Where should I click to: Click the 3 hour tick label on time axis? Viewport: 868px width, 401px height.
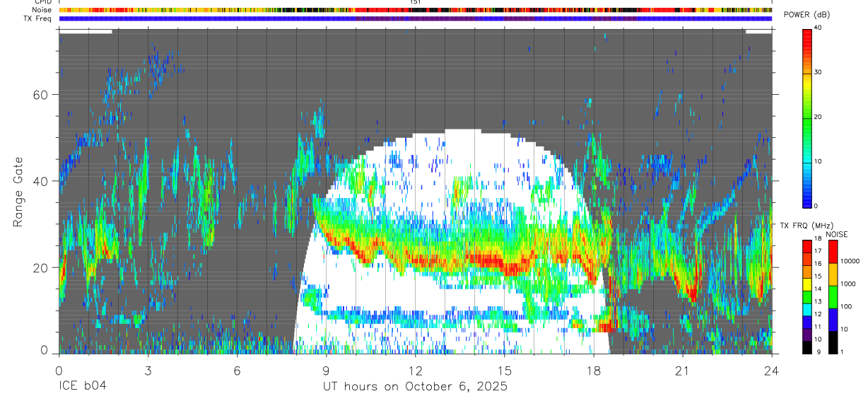point(148,371)
